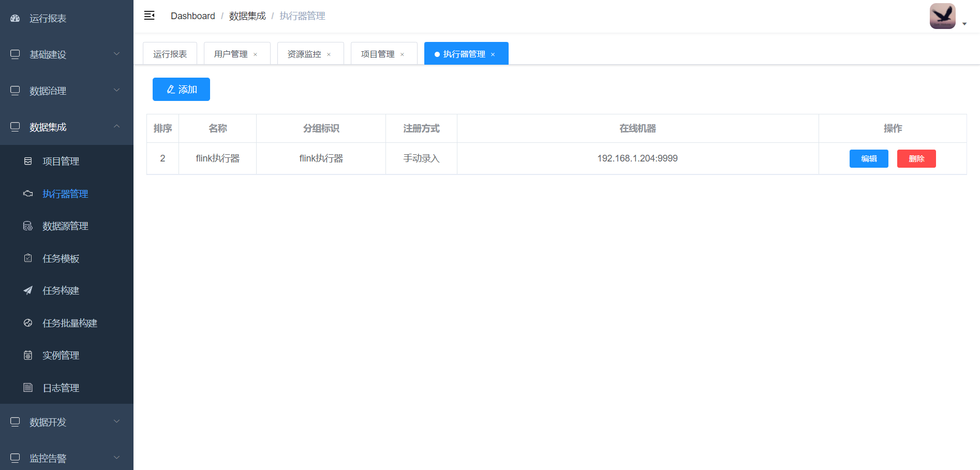Click the 执行器管理 sidebar icon
The height and width of the screenshot is (470, 980).
28,194
